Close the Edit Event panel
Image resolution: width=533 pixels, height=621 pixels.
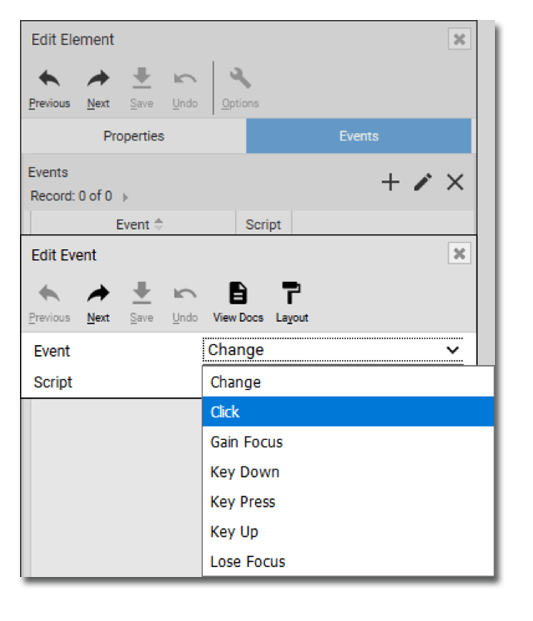[x=459, y=253]
